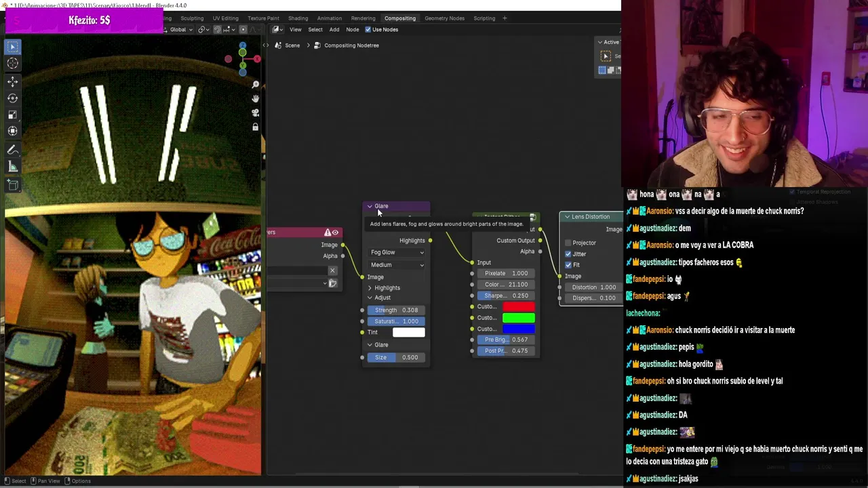Click the green Y axis gizmo ball
This screenshot has height=488, width=868.
pyautogui.click(x=242, y=67)
